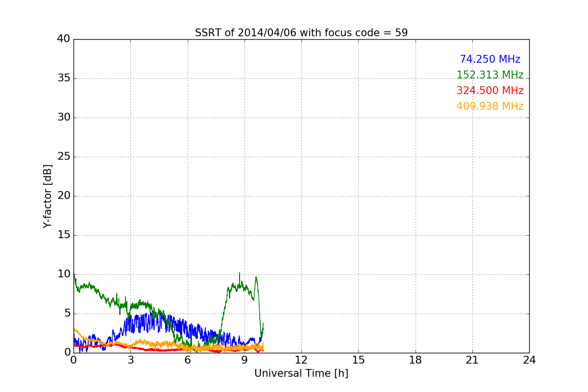This screenshot has height=392, width=588.
Task: Click the x-axis tick label '15'
Action: point(358,360)
